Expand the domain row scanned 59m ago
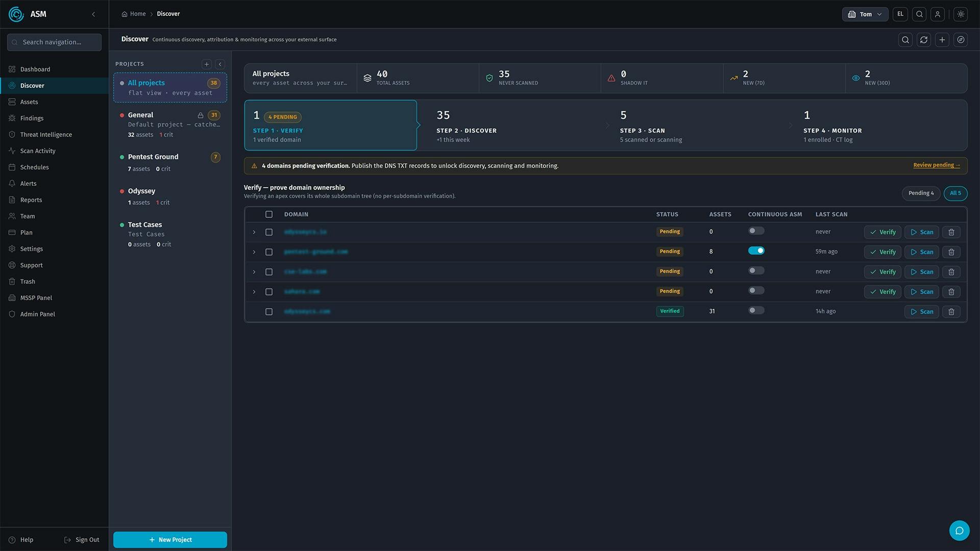Screen dimensions: 980x551 [254, 252]
